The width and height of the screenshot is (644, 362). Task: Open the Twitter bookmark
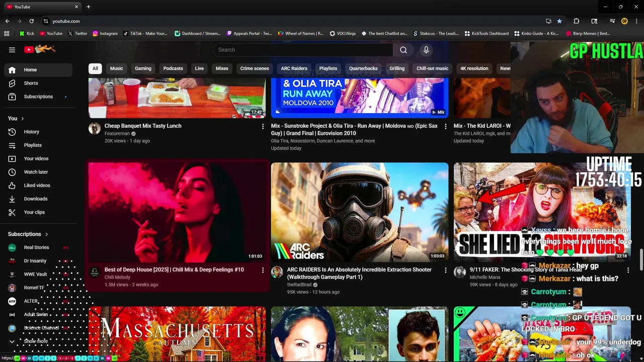[x=77, y=34]
